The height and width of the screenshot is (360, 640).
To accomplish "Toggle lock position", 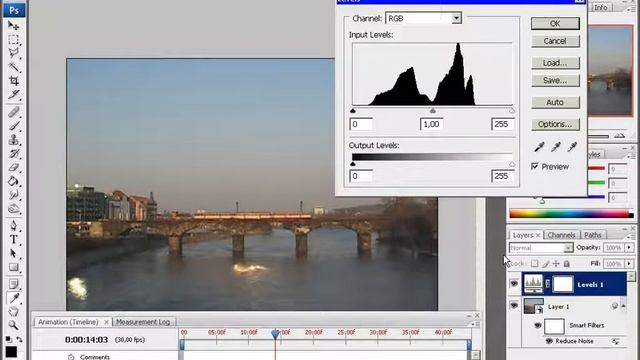I will pyautogui.click(x=556, y=264).
